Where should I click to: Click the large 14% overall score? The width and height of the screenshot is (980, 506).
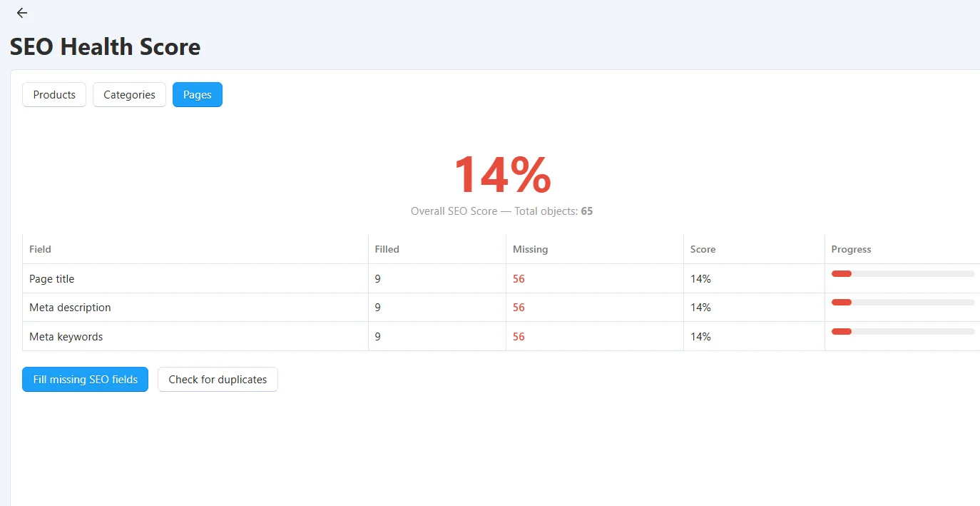(502, 174)
